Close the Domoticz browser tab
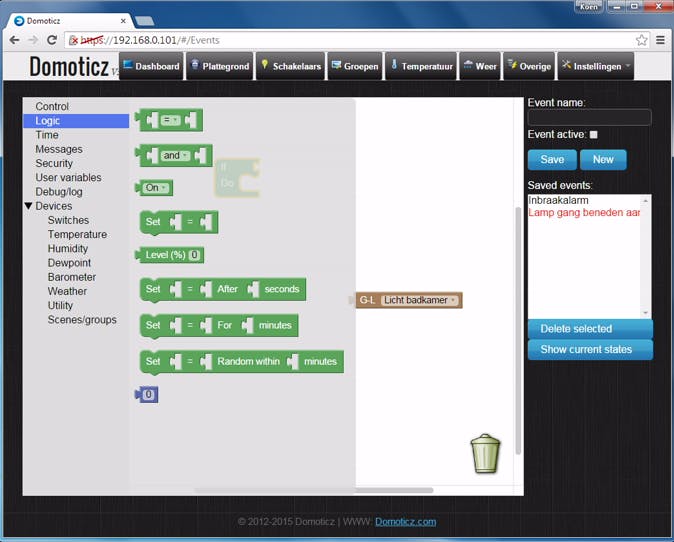Viewport: 674px width, 542px height. click(123, 21)
